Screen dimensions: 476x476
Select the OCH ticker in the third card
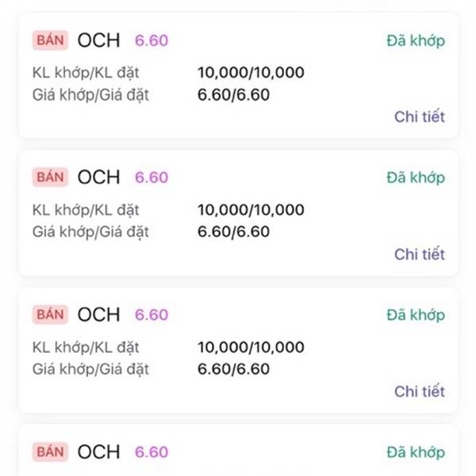pyautogui.click(x=98, y=315)
